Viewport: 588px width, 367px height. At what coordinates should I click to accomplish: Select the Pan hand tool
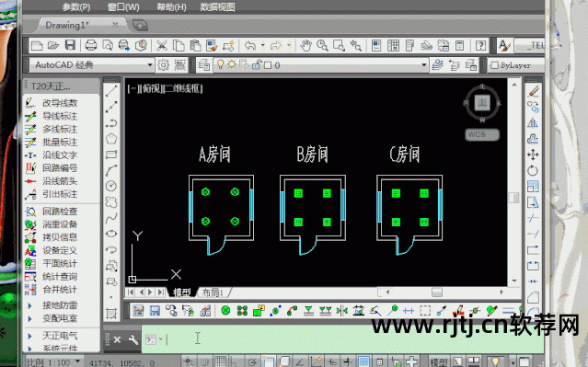306,45
